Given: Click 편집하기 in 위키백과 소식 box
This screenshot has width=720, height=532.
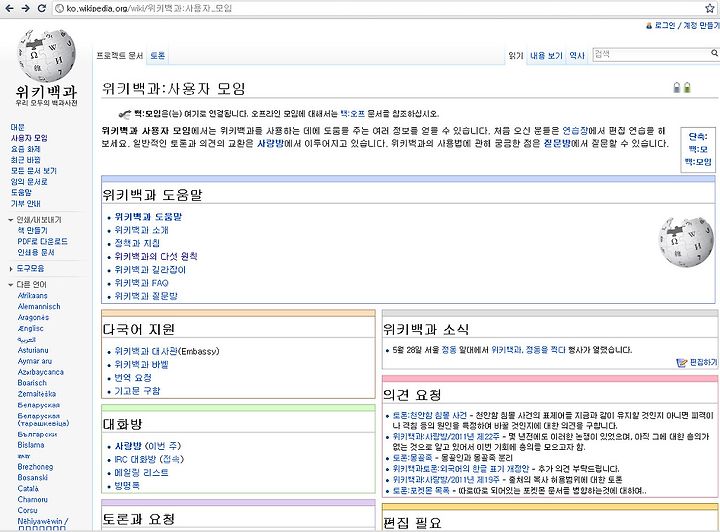Looking at the screenshot, I should [x=703, y=363].
